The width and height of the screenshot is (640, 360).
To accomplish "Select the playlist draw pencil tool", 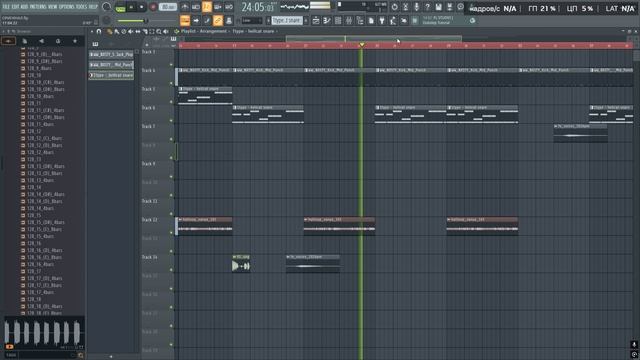I will pos(109,31).
